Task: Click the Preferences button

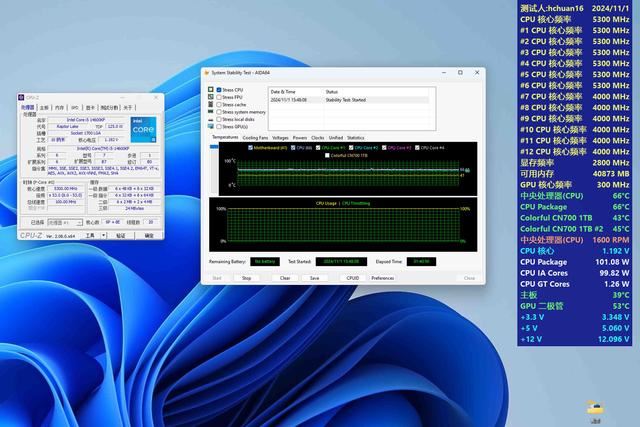Action: point(382,278)
